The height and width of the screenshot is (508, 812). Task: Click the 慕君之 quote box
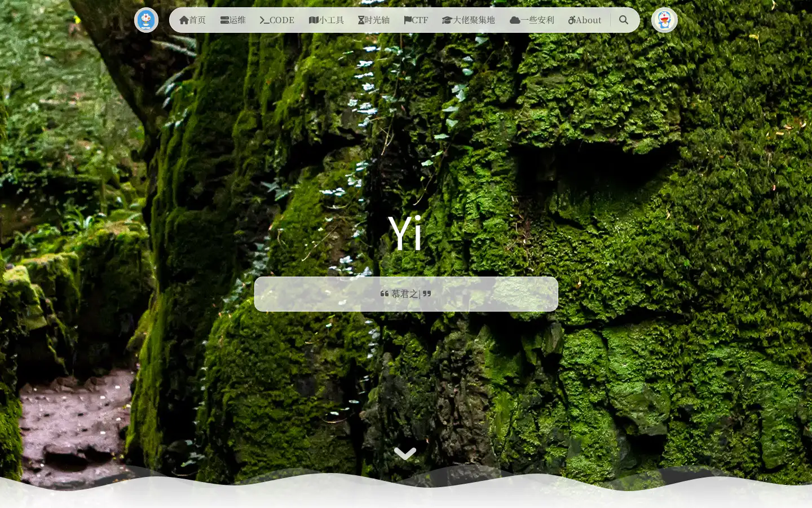click(406, 294)
